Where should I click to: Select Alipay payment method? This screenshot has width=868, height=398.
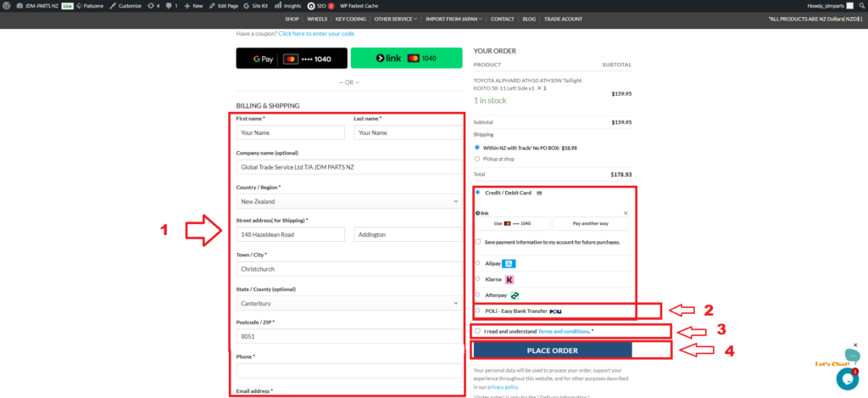tap(477, 263)
